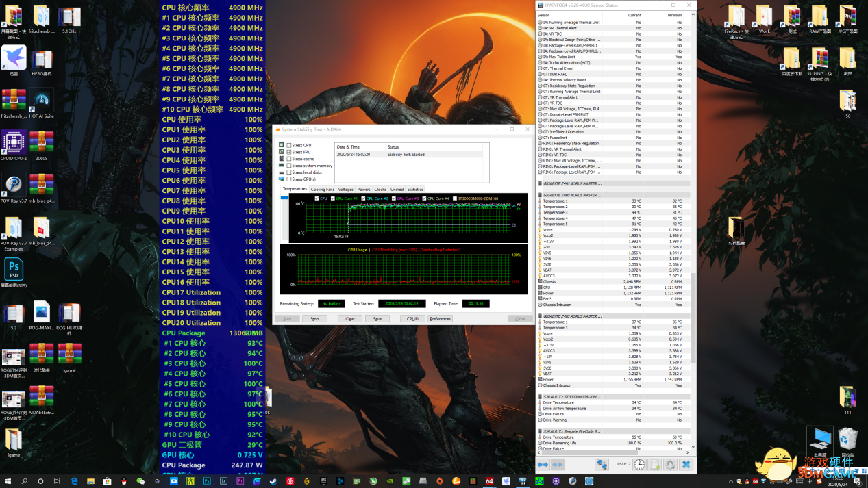Select the 2060S archive desktop icon
The image size is (868, 488).
(41, 146)
